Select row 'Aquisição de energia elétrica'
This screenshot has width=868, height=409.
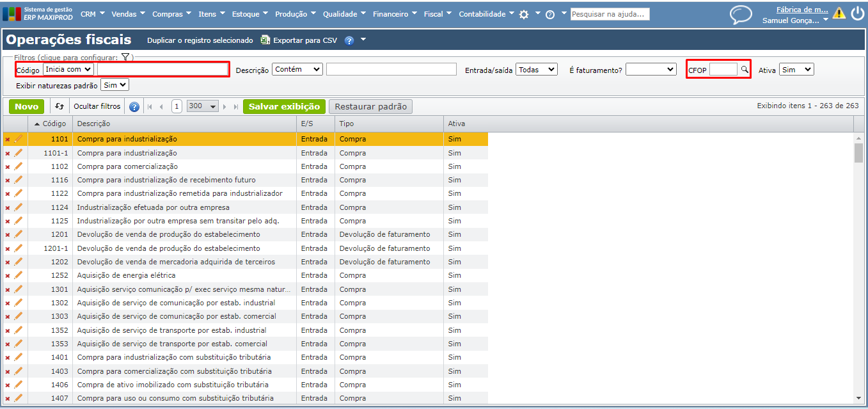(245, 275)
